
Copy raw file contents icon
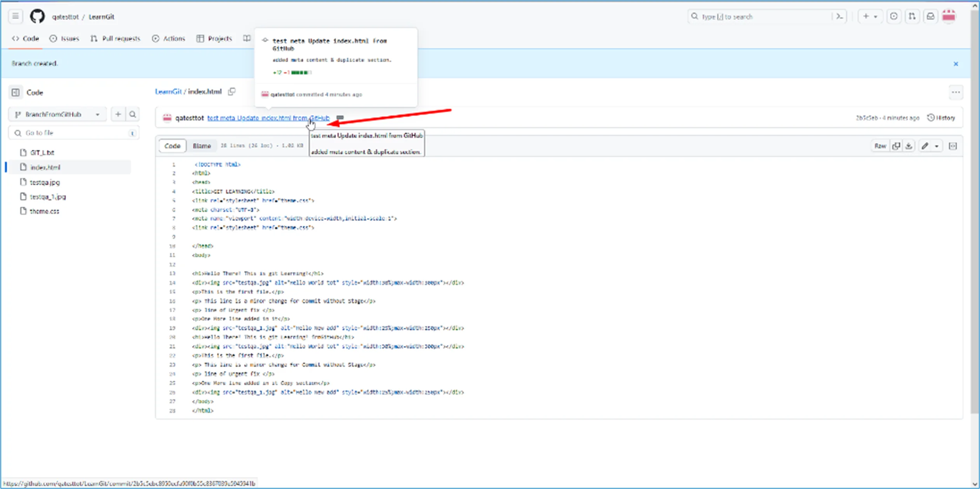(896, 146)
